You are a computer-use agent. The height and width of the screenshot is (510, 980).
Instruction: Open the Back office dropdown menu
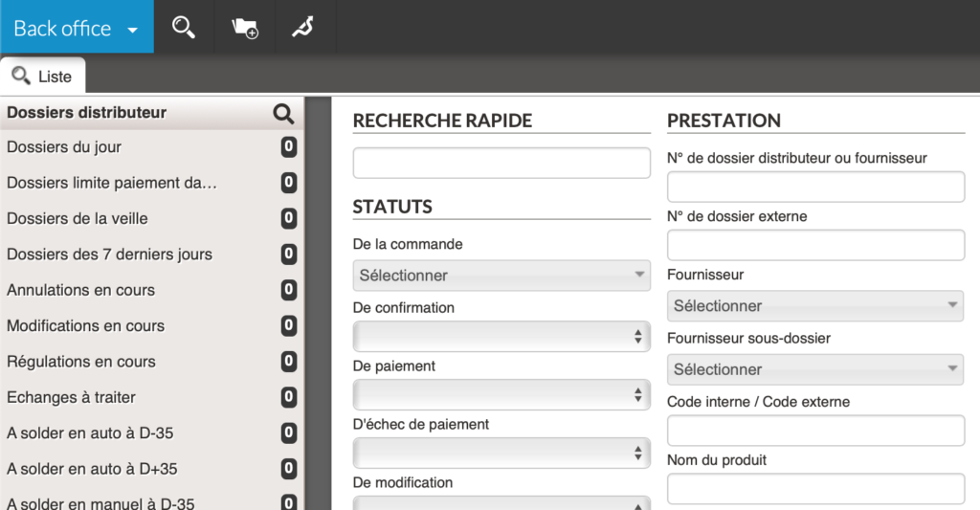[x=77, y=28]
